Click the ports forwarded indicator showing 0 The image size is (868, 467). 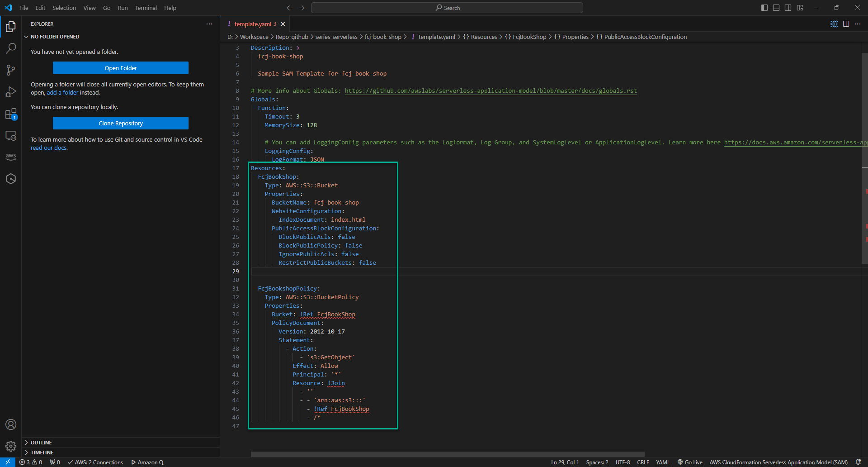[55, 462]
